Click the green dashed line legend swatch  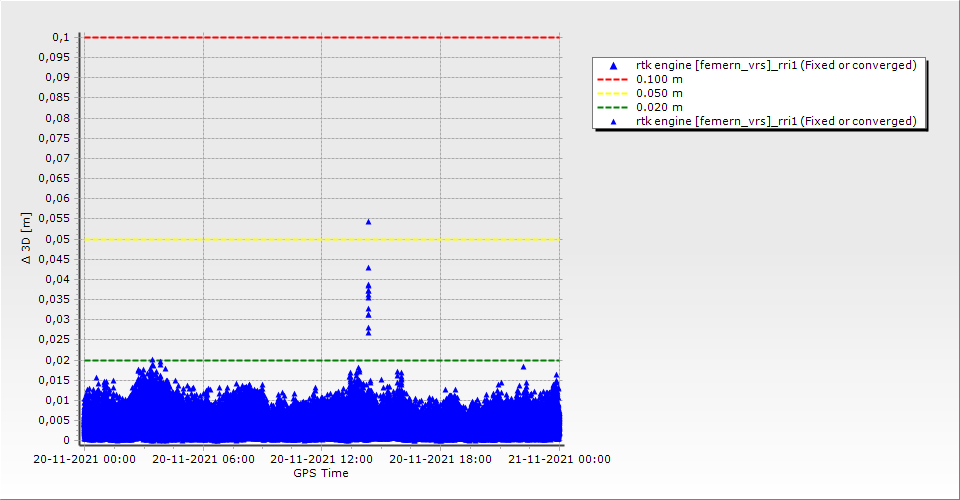(613, 107)
